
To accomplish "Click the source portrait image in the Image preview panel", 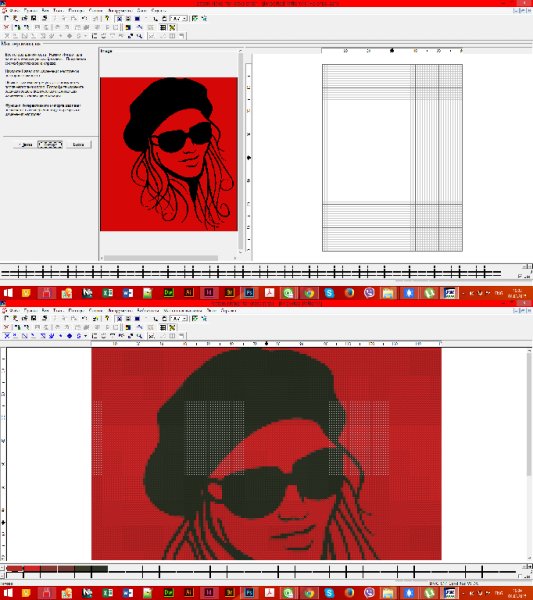I will [x=169, y=154].
